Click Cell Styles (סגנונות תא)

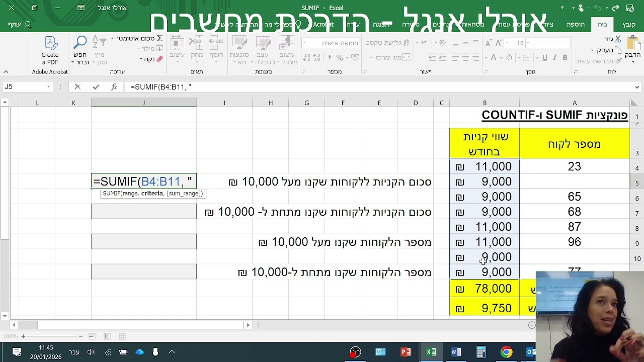click(239, 50)
